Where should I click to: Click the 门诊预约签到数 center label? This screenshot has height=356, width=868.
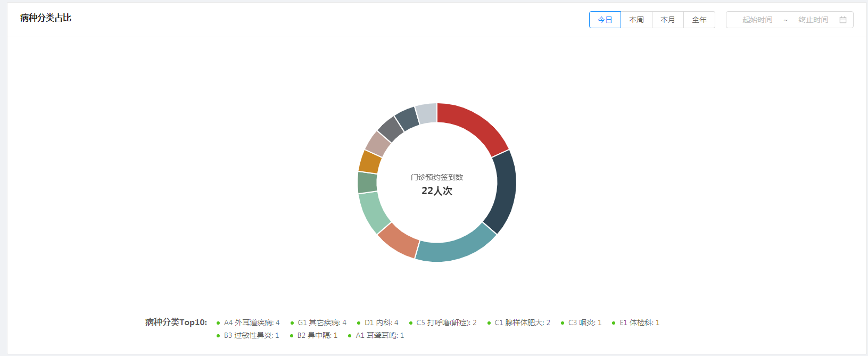click(437, 177)
